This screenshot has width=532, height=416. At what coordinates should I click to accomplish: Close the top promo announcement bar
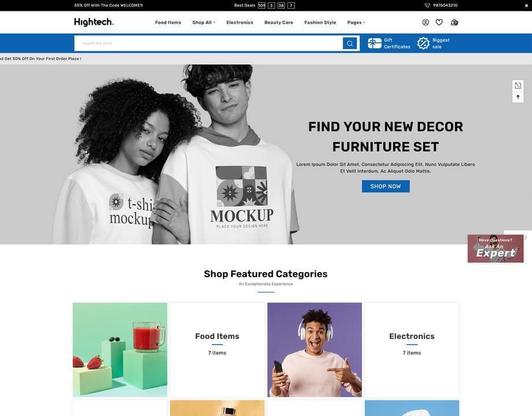click(526, 6)
